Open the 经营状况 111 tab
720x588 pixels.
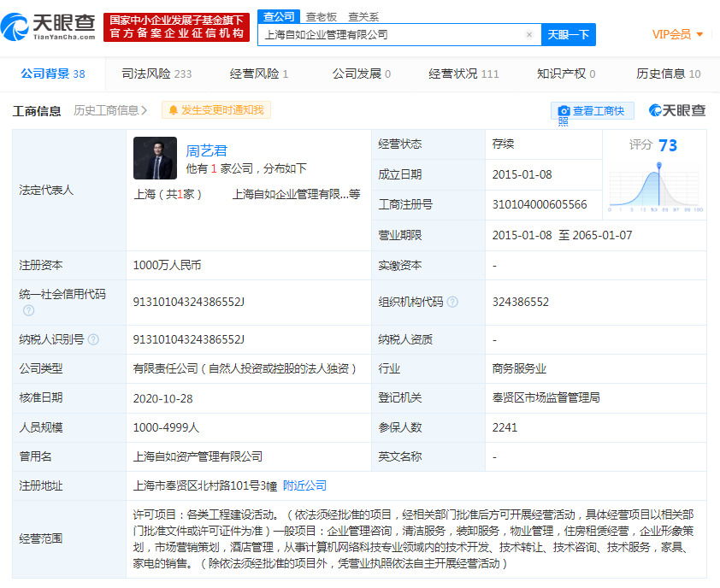(x=463, y=73)
